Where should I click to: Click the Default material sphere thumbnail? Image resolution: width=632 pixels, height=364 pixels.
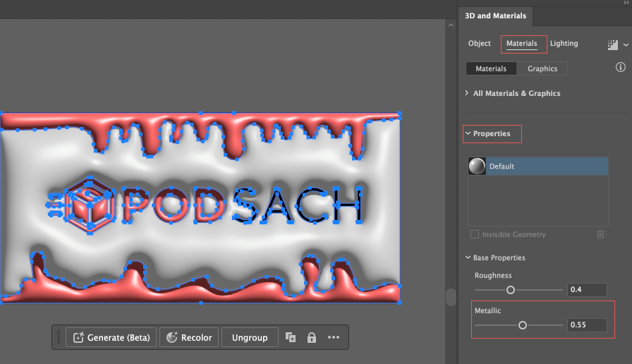(x=477, y=166)
